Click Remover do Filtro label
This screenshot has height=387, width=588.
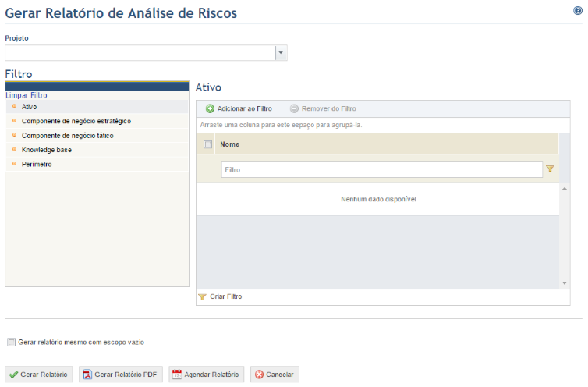pyautogui.click(x=329, y=109)
